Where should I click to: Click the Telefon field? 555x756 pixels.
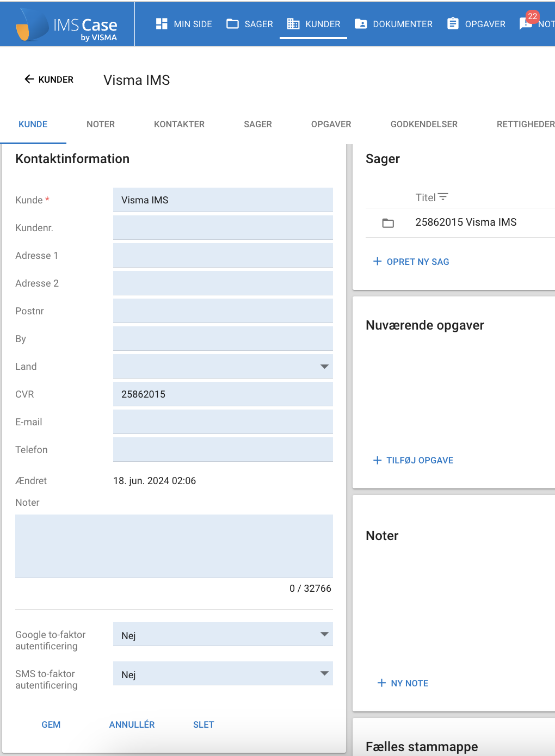click(223, 449)
